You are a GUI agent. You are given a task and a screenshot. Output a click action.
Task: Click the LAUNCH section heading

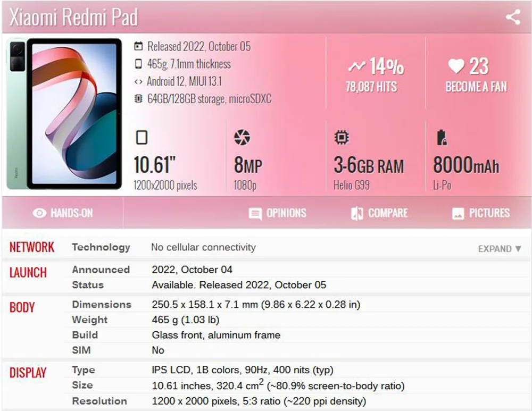coord(28,273)
